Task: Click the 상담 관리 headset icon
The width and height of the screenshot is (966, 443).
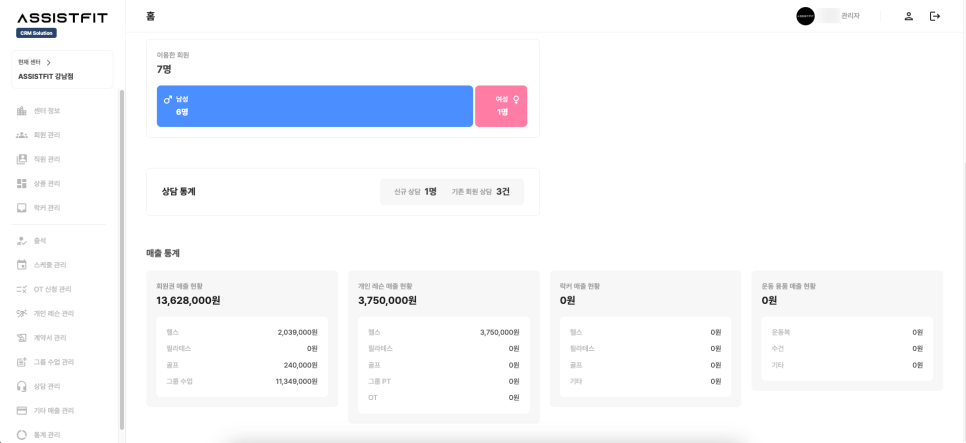Action: [x=22, y=386]
